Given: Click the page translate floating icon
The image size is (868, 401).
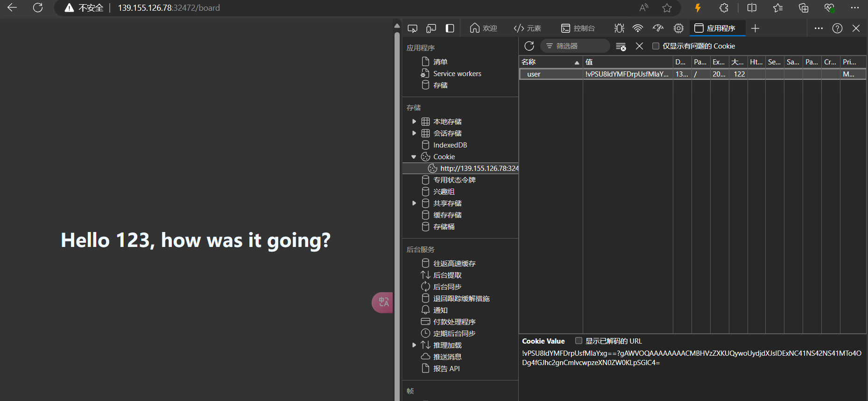Looking at the screenshot, I should click(x=383, y=302).
